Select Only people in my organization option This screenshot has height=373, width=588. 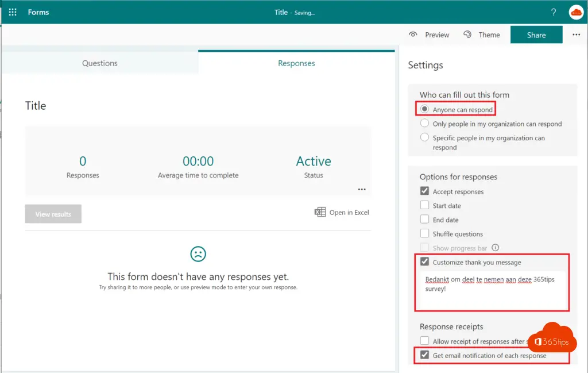tap(425, 124)
